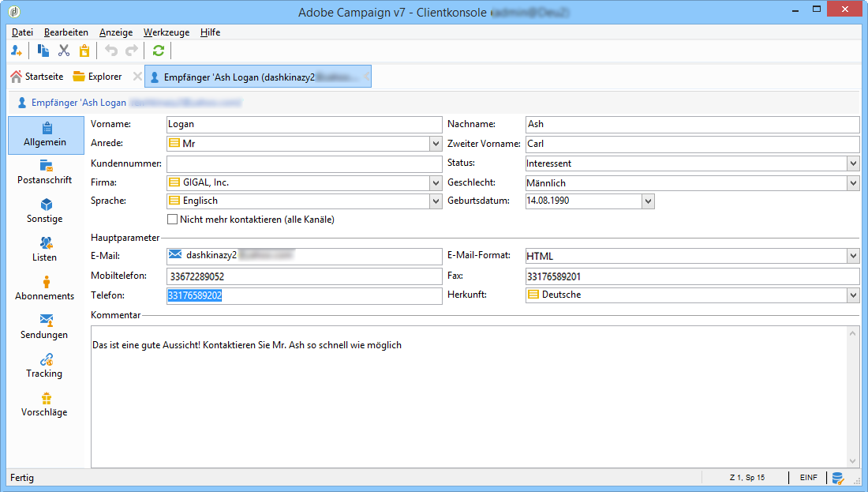The height and width of the screenshot is (492, 868).
Task: Open the Werkzeuge menu
Action: [x=166, y=32]
